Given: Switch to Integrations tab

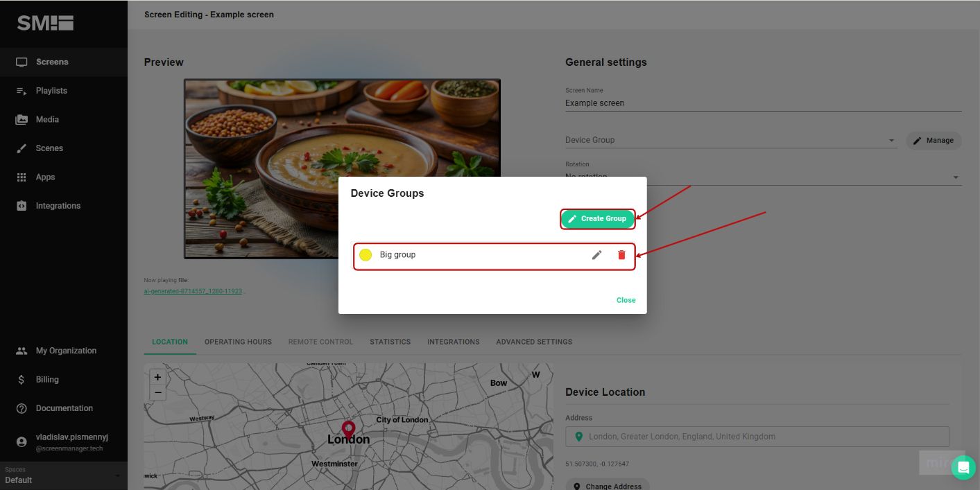Looking at the screenshot, I should point(454,342).
